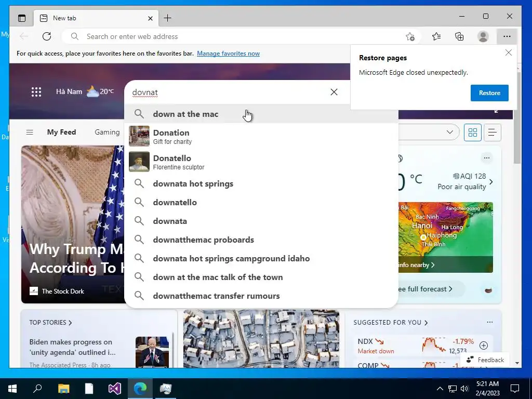Screen dimensions: 532x399
Task: Open the feed hamburger menu
Action: point(30,132)
